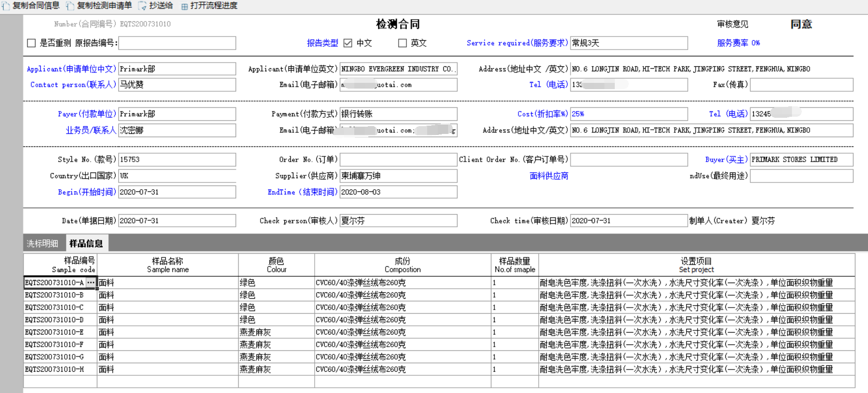Select sample row EQTS200731010-B

tap(439, 295)
